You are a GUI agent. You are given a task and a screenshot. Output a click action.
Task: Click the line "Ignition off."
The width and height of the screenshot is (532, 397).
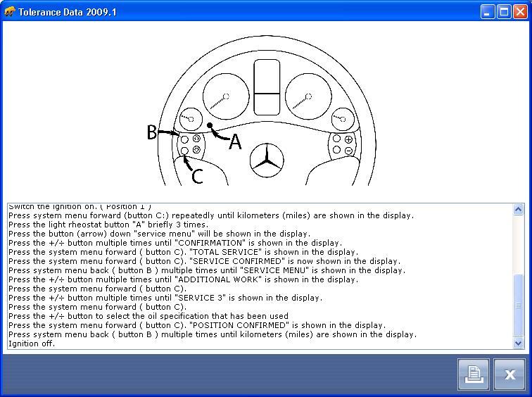point(32,344)
